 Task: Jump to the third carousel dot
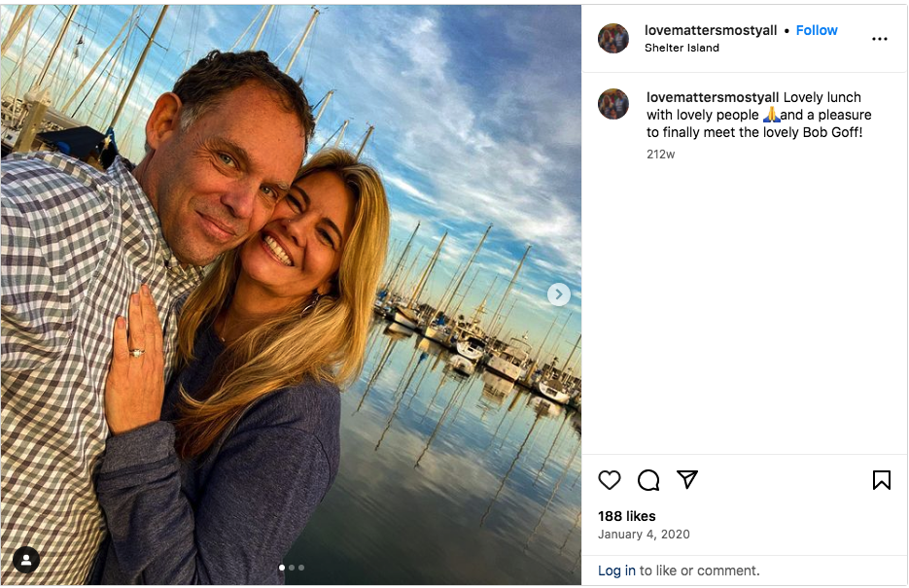(x=301, y=568)
